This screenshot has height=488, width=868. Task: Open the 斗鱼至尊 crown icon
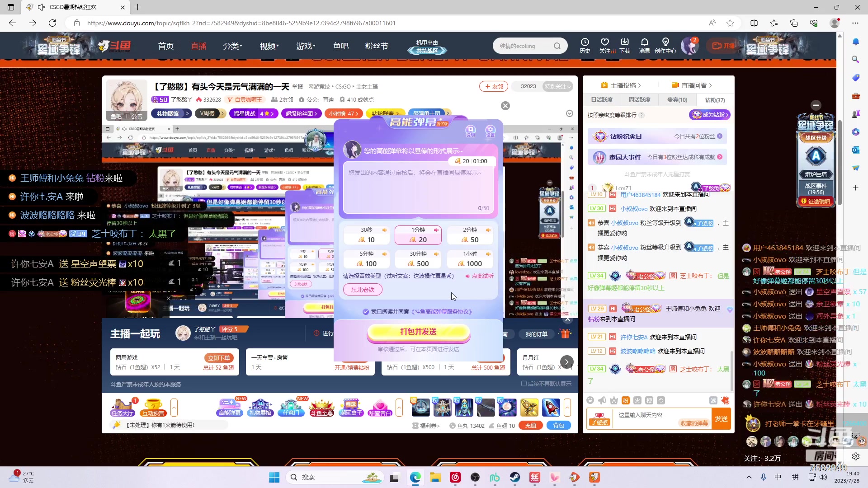point(321,407)
